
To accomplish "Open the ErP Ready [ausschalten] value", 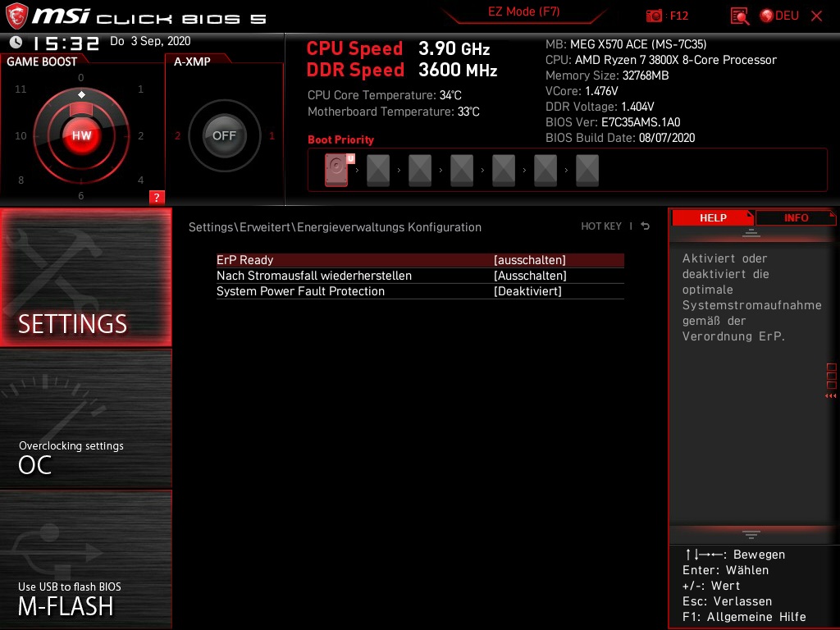I will click(529, 260).
